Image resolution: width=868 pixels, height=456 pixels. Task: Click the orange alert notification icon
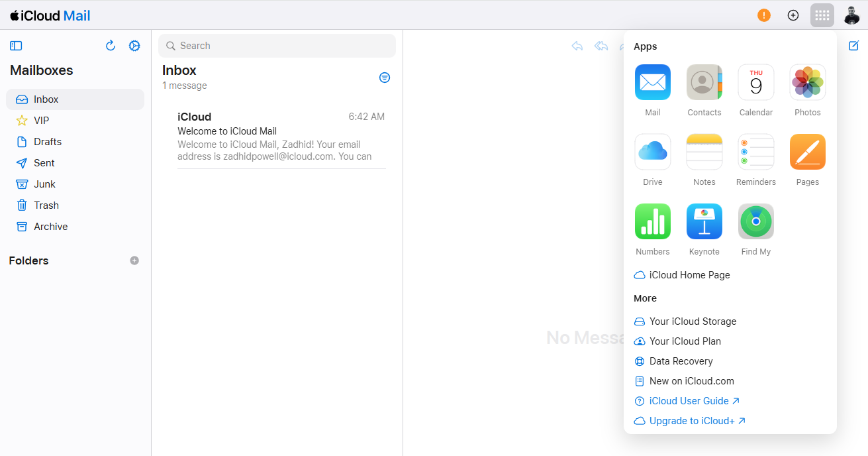763,15
